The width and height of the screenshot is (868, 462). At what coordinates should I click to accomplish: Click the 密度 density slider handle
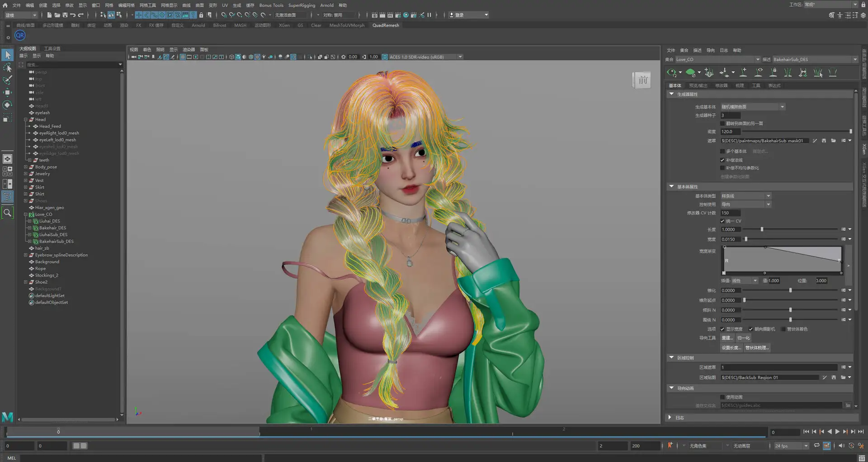[850, 131]
